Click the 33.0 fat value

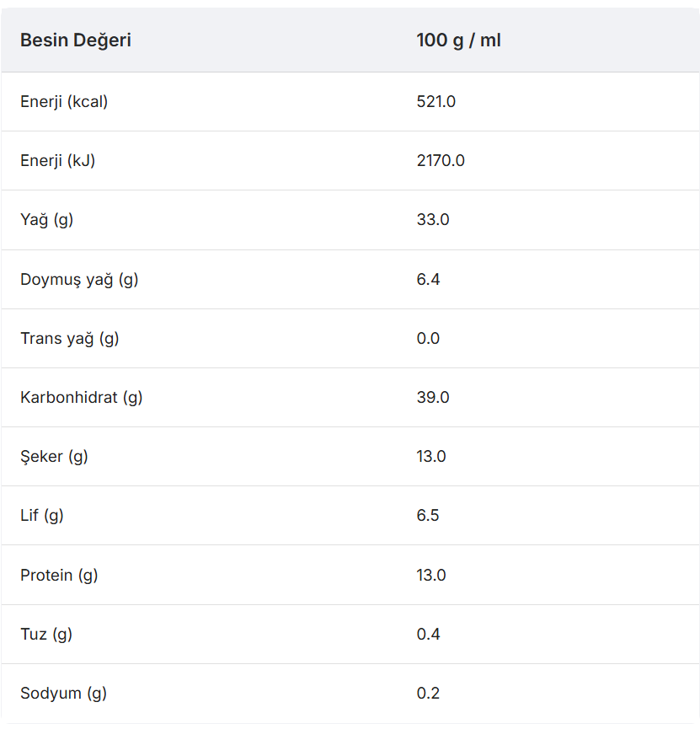pos(433,219)
